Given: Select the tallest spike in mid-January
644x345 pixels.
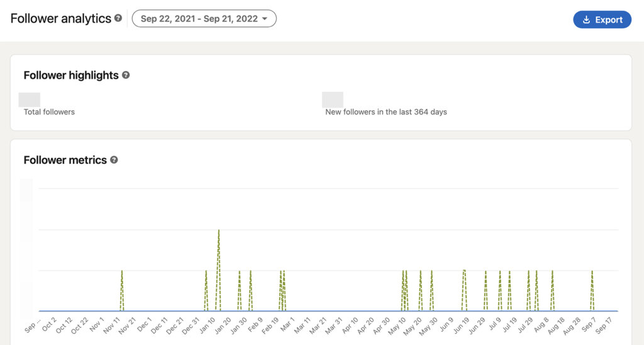Looking at the screenshot, I should point(218,232).
